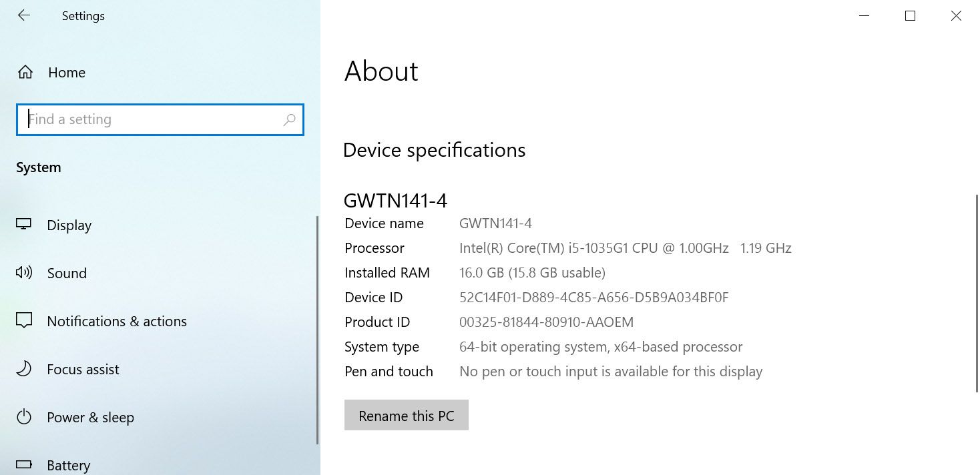This screenshot has width=980, height=475.
Task: Click the Product ID label
Action: point(377,322)
